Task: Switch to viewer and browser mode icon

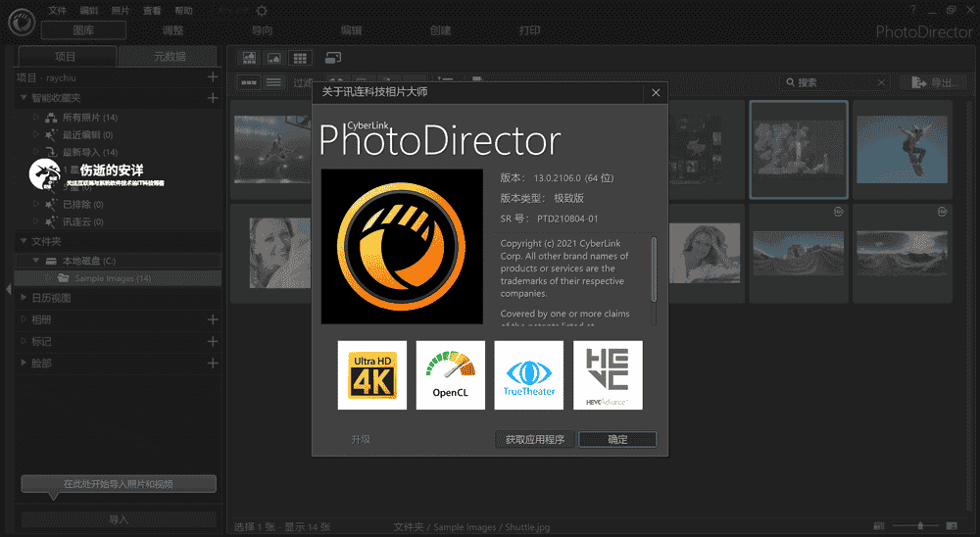Action: click(249, 58)
